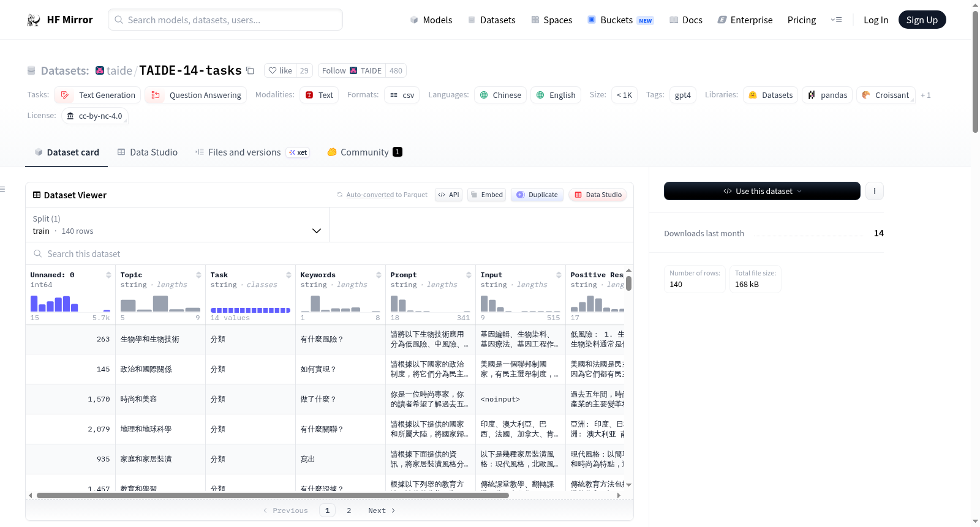
Task: Expand the Split train dropdown
Action: [x=177, y=225]
